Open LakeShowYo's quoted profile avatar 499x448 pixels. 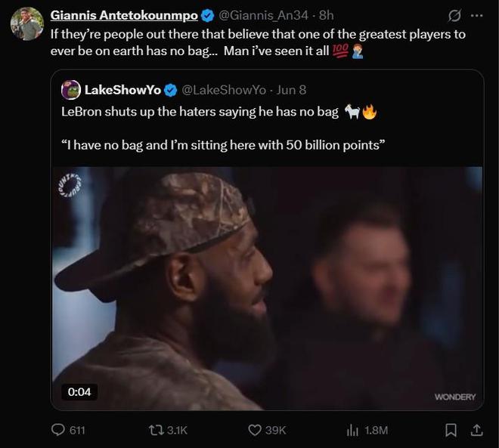[x=71, y=89]
